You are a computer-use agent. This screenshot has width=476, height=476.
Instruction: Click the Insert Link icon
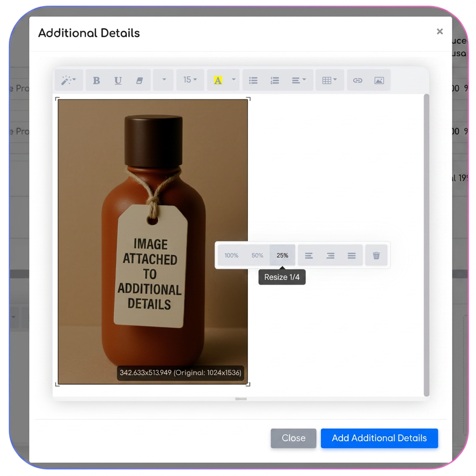tap(357, 80)
